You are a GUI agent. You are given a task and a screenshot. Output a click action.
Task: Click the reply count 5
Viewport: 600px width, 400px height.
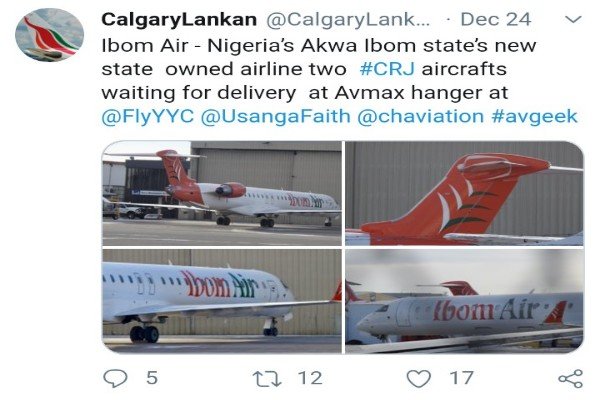coord(152,378)
